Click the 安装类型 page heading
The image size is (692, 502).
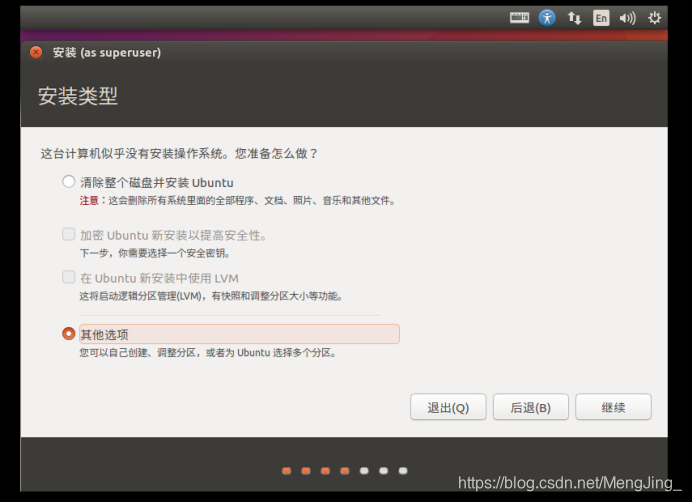click(78, 96)
